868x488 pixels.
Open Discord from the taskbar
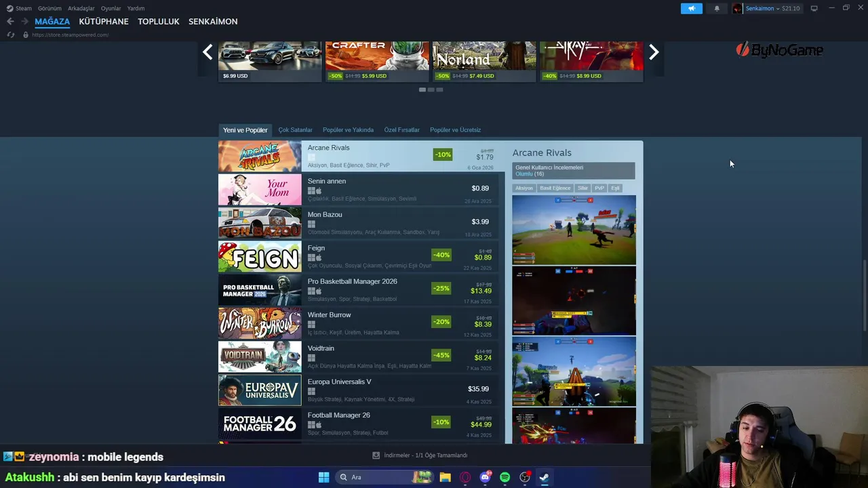(485, 477)
